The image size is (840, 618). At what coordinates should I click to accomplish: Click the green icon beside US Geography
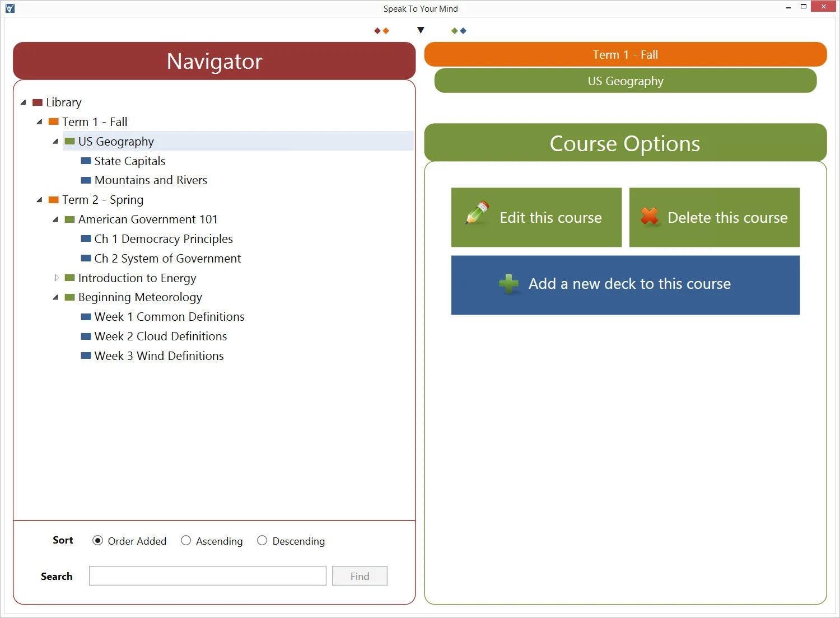(x=69, y=141)
